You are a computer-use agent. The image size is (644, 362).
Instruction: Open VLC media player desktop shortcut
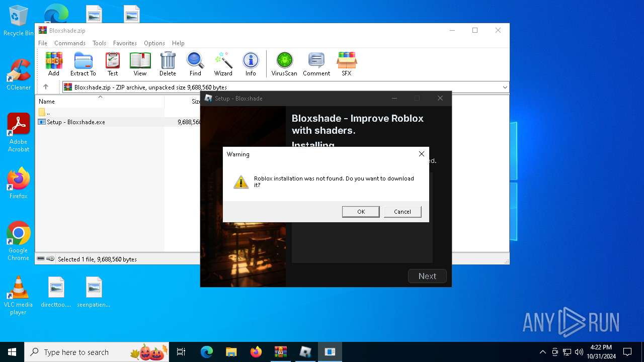click(18, 296)
